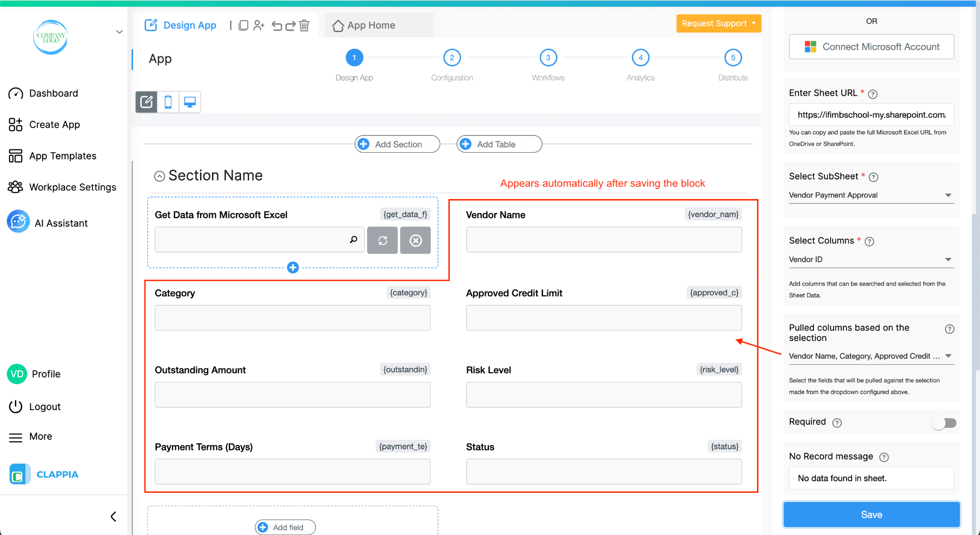This screenshot has width=980, height=535.
Task: Toggle the Required switch on
Action: point(944,423)
